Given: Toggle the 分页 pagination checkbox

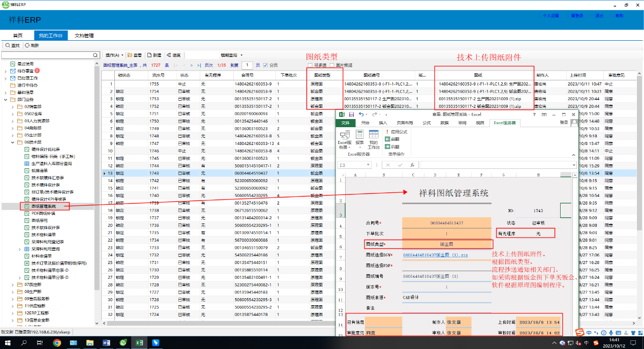Looking at the screenshot, I should (265, 65).
